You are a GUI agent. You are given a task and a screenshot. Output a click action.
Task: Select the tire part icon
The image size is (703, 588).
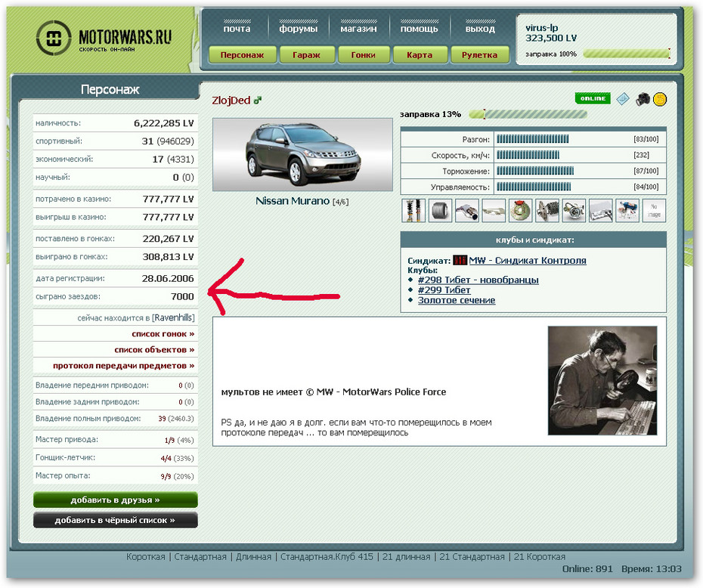pos(440,211)
